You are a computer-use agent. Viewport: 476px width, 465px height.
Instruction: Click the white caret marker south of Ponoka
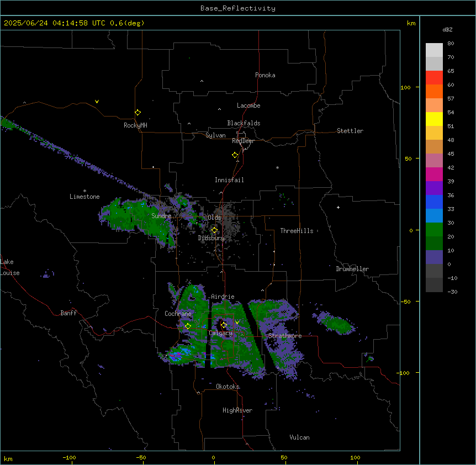(202, 81)
